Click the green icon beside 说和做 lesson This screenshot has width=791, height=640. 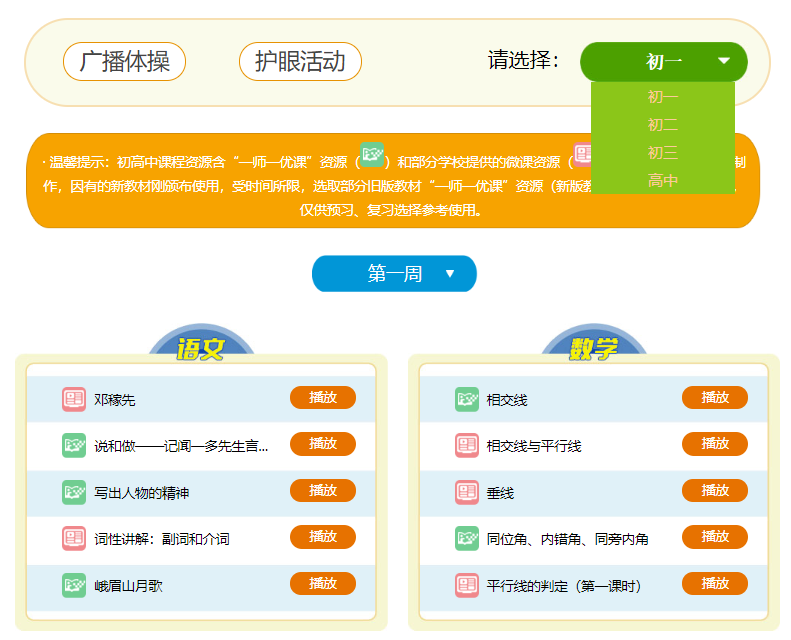(74, 445)
